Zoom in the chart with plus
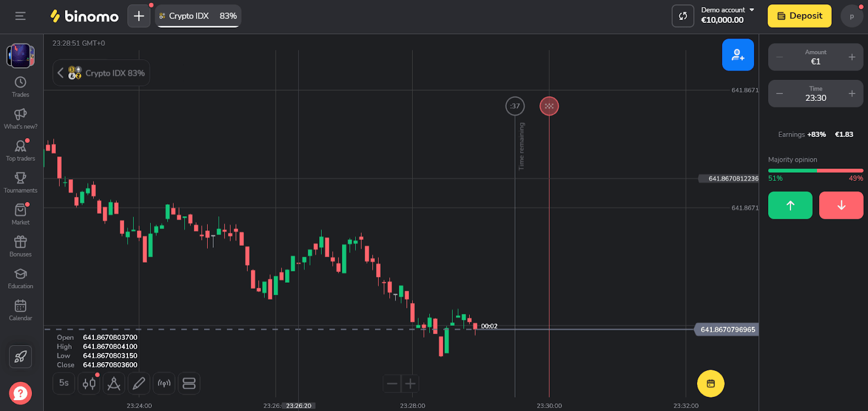The width and height of the screenshot is (868, 411). point(411,384)
